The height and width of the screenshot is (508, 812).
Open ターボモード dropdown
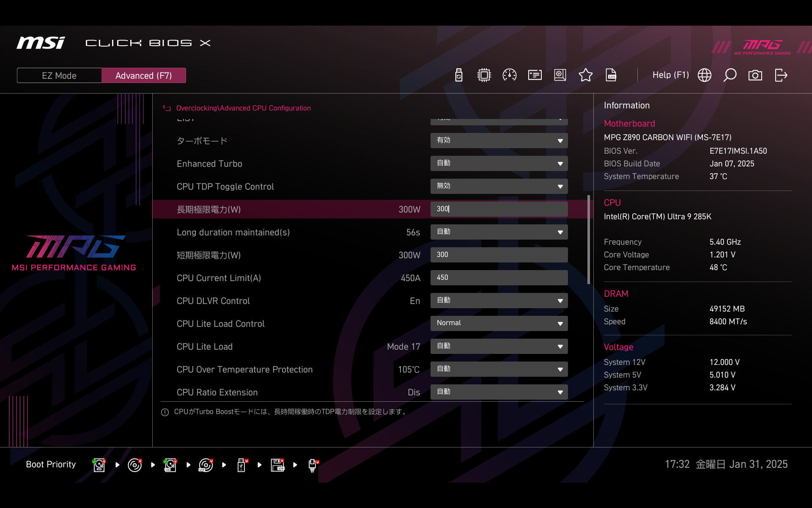pyautogui.click(x=499, y=141)
